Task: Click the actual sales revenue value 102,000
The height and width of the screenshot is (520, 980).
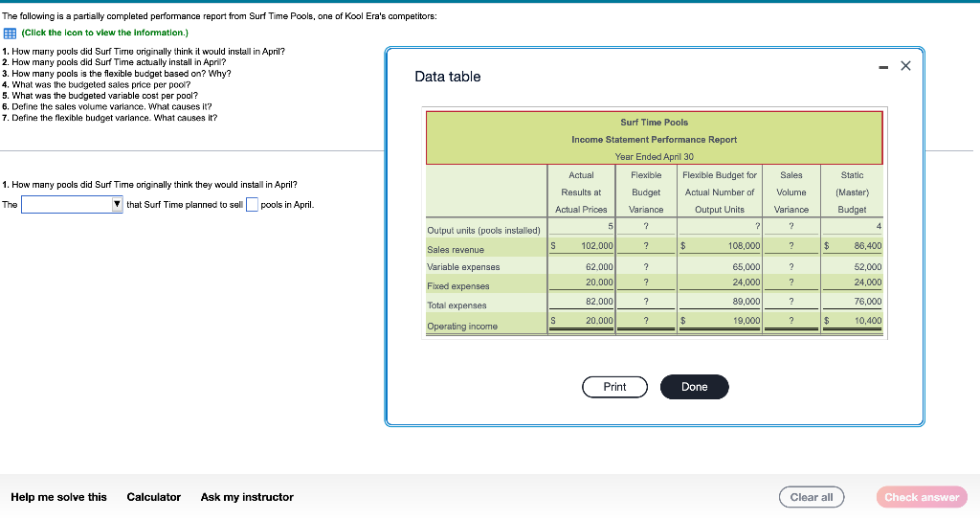Action: (x=597, y=246)
